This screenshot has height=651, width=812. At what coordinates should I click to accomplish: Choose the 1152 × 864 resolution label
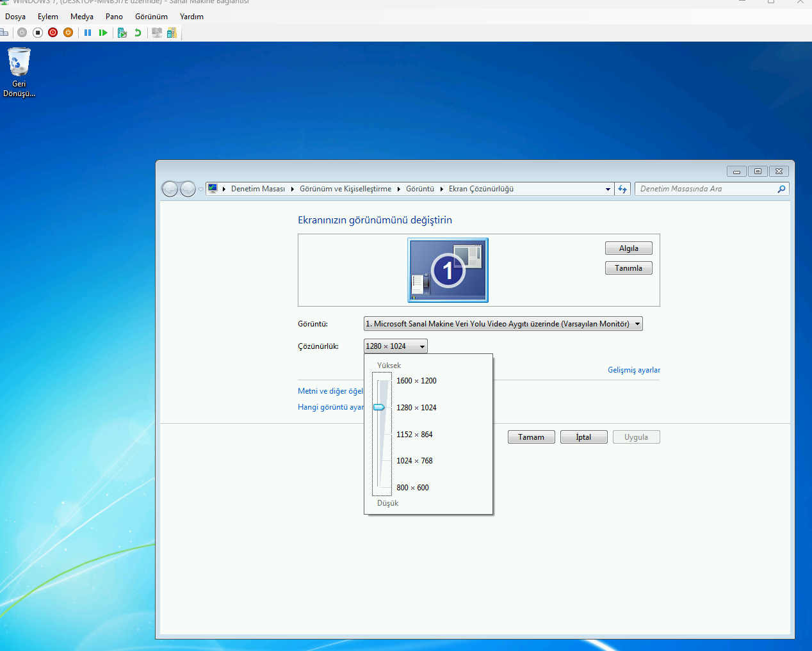[414, 435]
